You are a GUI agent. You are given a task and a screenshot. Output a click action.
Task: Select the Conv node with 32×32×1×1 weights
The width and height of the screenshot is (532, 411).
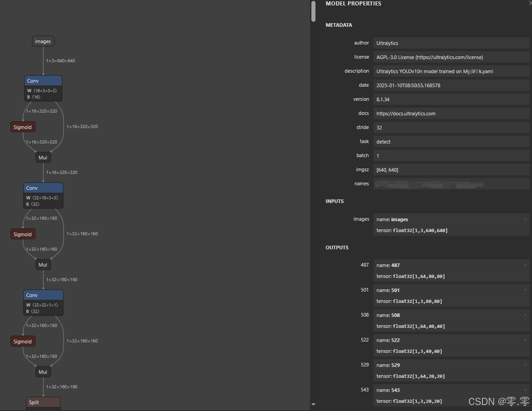pos(43,303)
